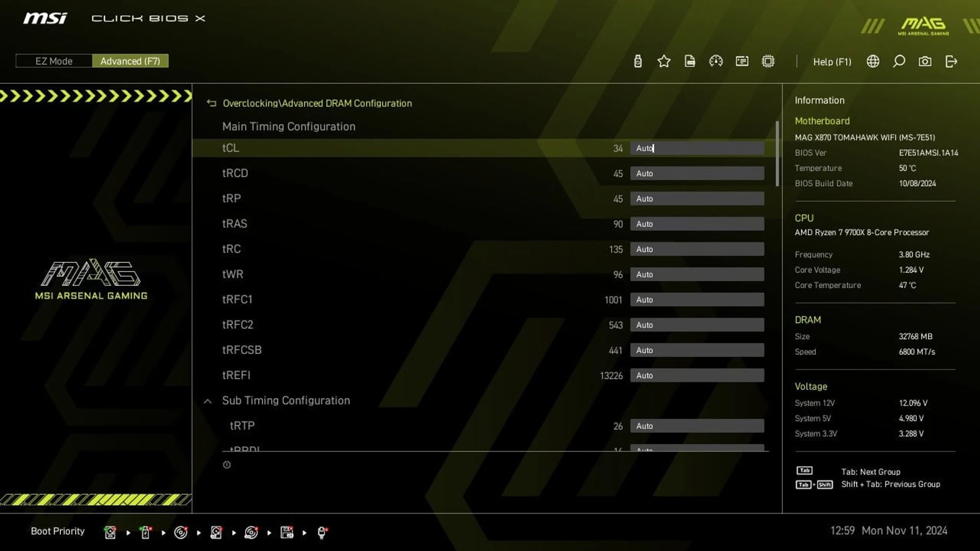Click the tRC value 135
Image resolution: width=980 pixels, height=551 pixels.
pos(616,249)
